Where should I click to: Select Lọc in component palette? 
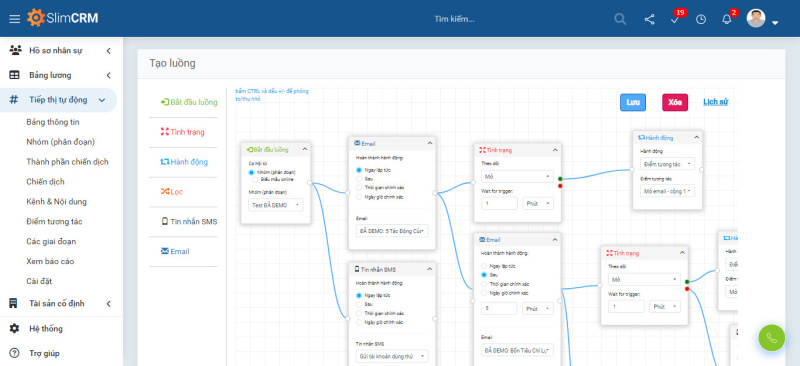(x=172, y=192)
